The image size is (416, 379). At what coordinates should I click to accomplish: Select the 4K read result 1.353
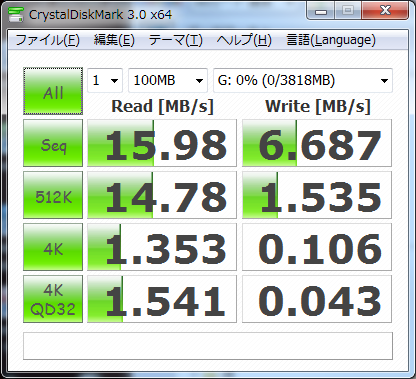[x=162, y=247]
